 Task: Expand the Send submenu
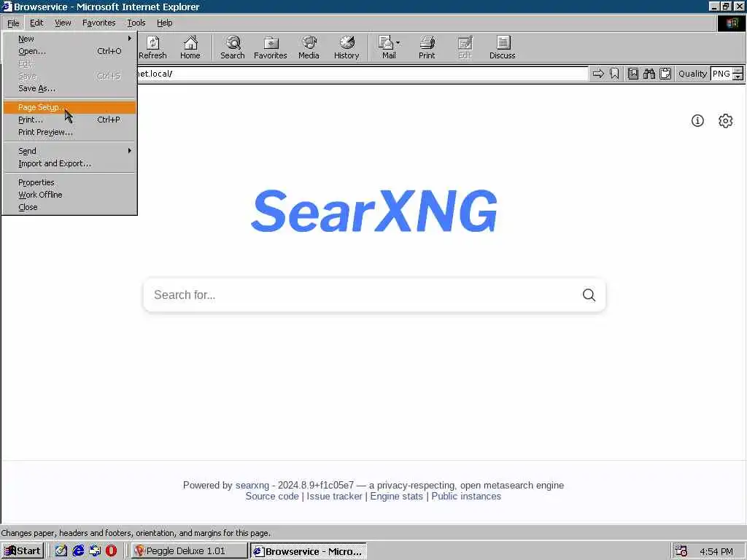point(70,151)
